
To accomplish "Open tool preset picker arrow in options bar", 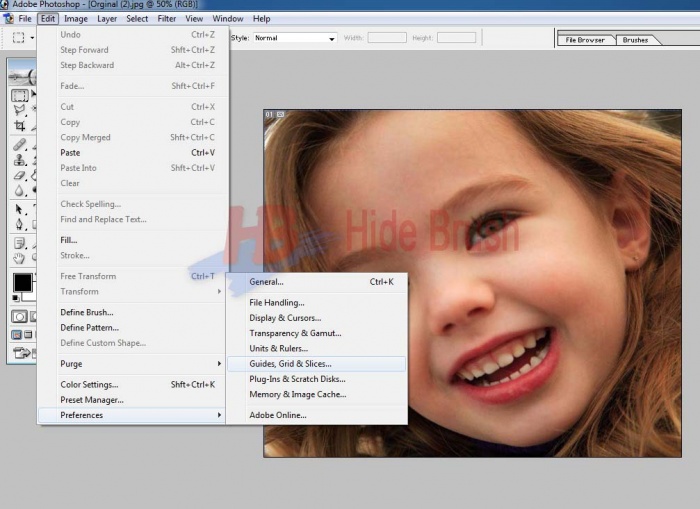I will [x=32, y=38].
